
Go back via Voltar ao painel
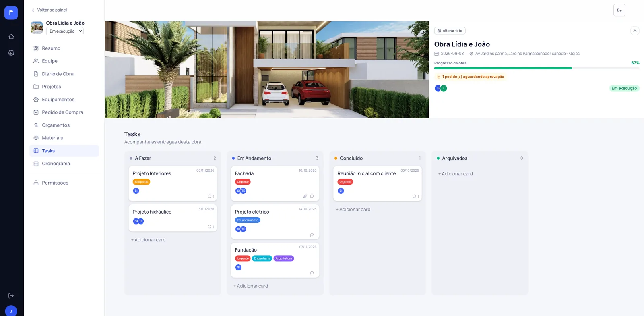click(49, 10)
